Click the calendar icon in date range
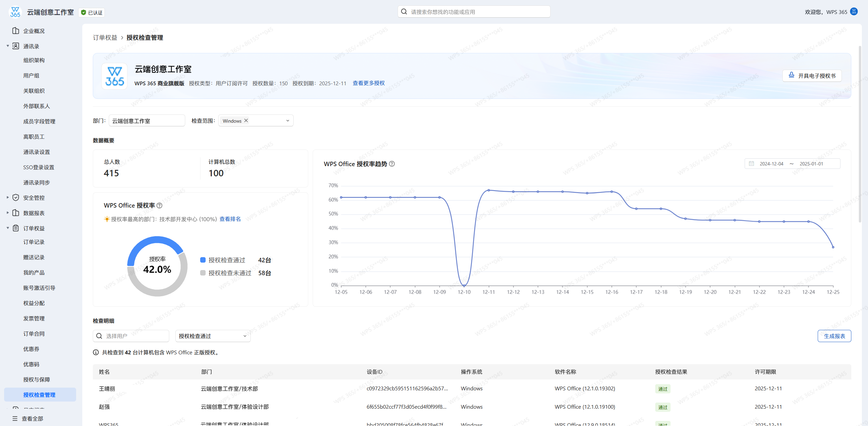This screenshot has width=868, height=426. tap(751, 163)
